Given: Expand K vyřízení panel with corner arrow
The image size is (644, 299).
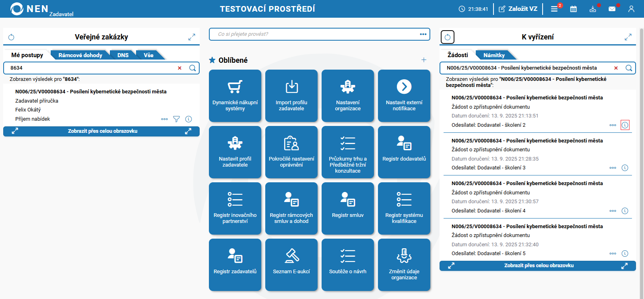Looking at the screenshot, I should (x=628, y=37).
